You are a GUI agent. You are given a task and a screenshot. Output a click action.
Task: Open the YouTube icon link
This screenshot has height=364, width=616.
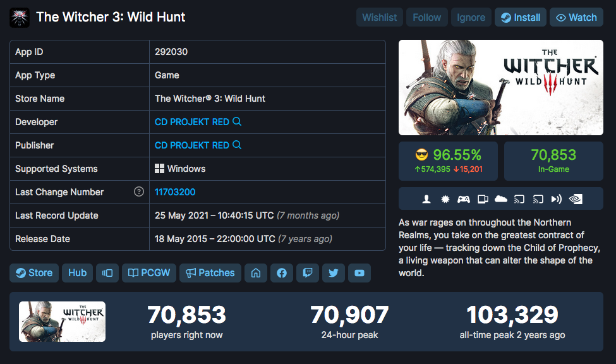(359, 273)
